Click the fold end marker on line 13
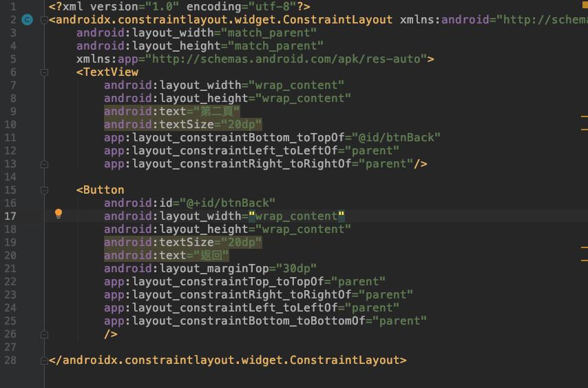This screenshot has height=388, width=588. pyautogui.click(x=44, y=164)
